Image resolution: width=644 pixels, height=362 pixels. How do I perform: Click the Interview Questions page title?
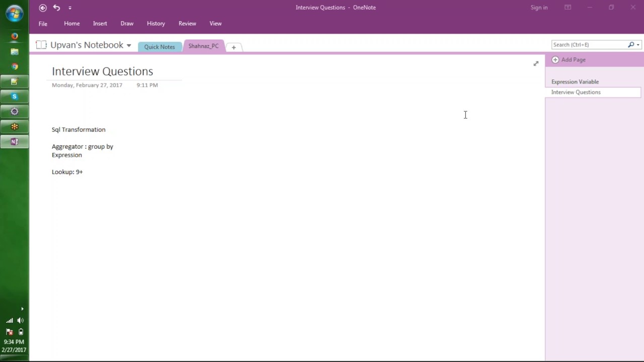tap(103, 71)
